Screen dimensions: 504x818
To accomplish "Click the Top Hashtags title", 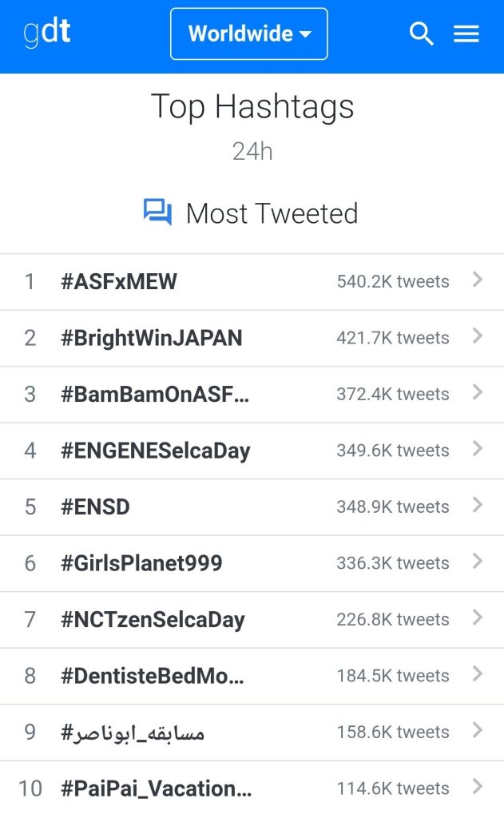I will (252, 106).
